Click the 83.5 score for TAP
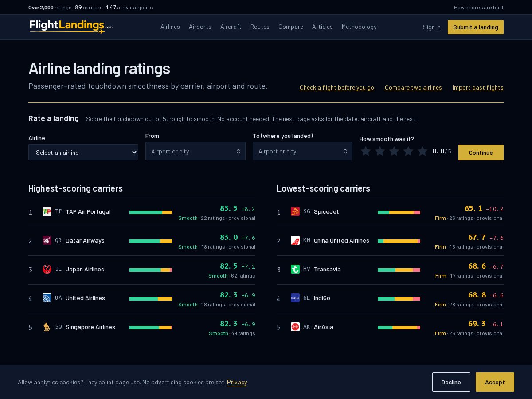The image size is (532, 399). coord(229,208)
